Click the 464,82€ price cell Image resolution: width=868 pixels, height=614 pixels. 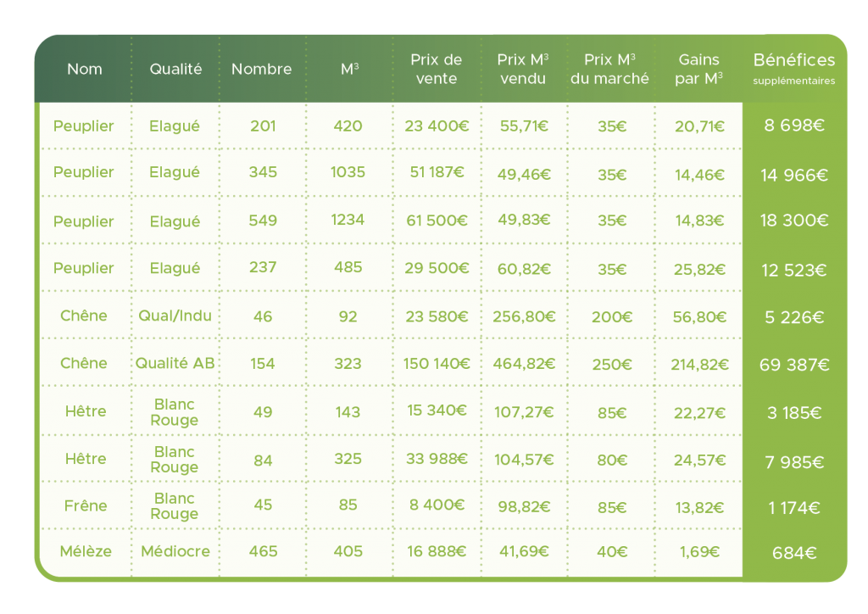[524, 364]
